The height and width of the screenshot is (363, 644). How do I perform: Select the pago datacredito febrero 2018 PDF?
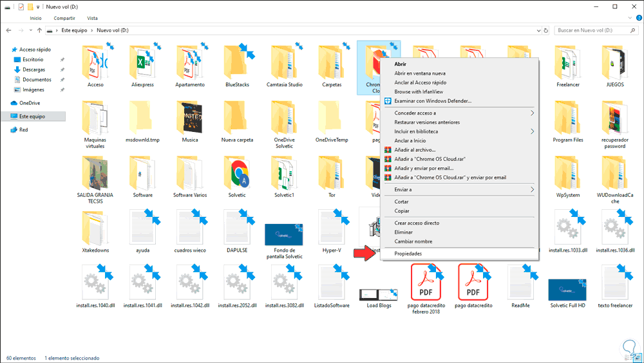tap(426, 283)
